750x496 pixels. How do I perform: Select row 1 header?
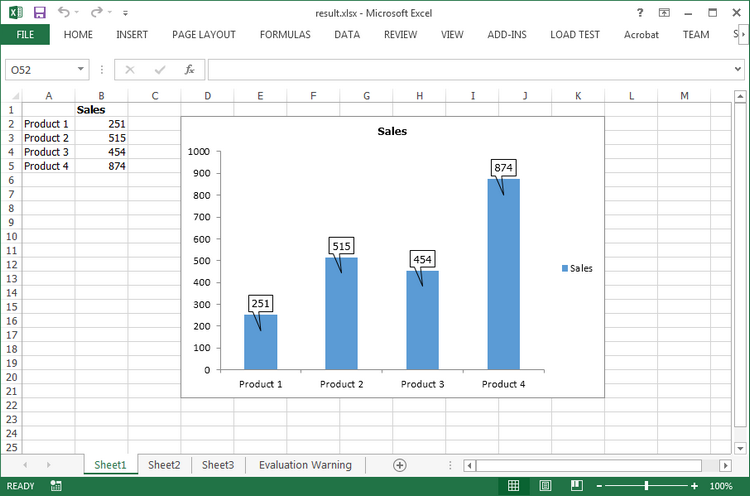pyautogui.click(x=11, y=110)
